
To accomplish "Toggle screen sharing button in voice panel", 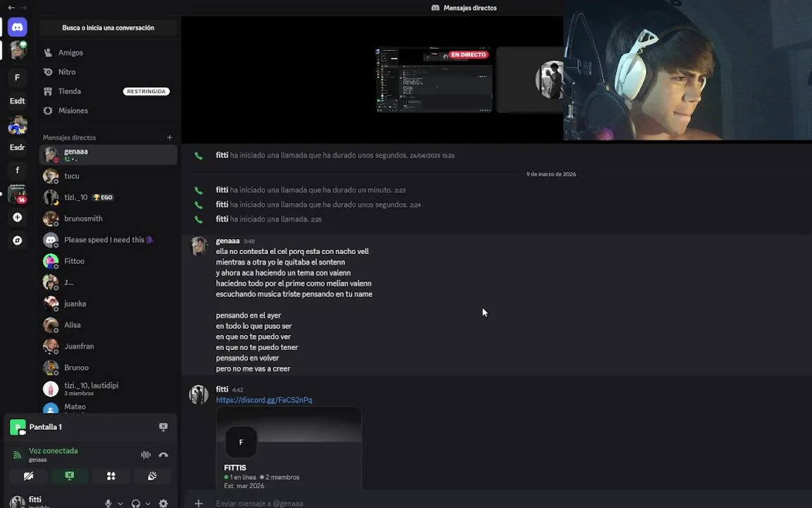I will pyautogui.click(x=69, y=476).
